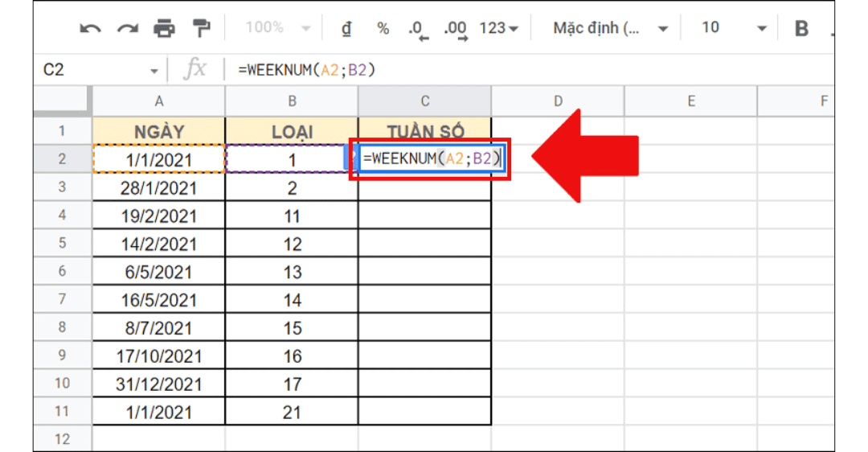
Task: Click cell with date 6/5/2021
Action: point(159,272)
